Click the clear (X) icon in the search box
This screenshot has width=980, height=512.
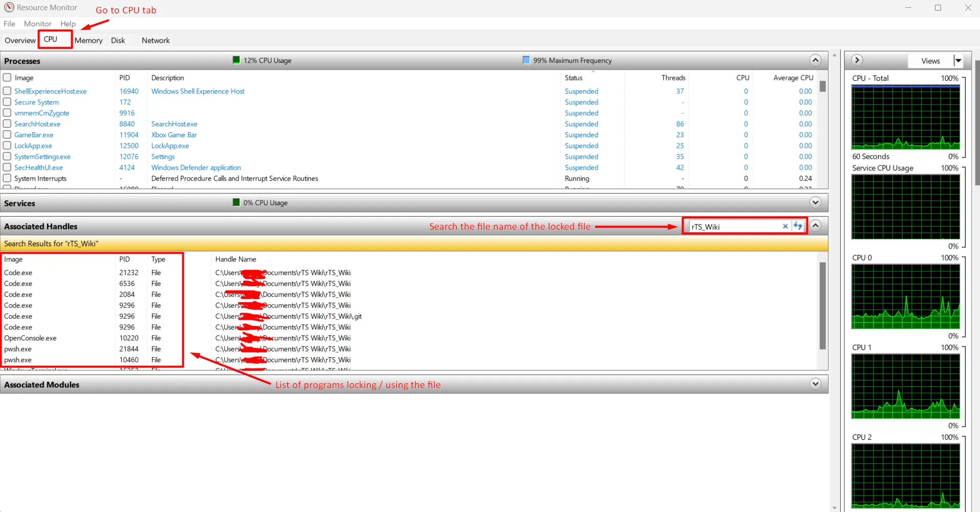[x=786, y=226]
